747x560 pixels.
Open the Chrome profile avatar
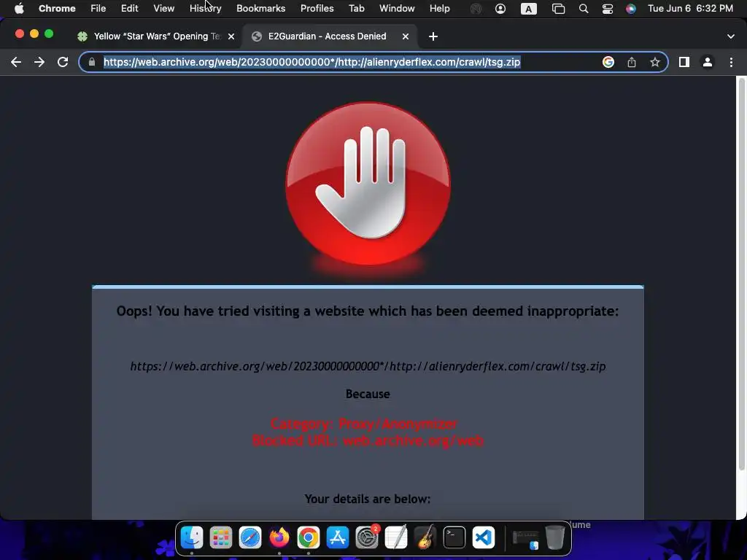click(x=708, y=62)
